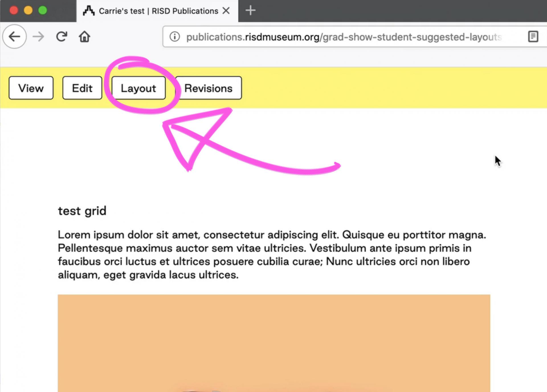Click the Edit tab button

pos(82,88)
